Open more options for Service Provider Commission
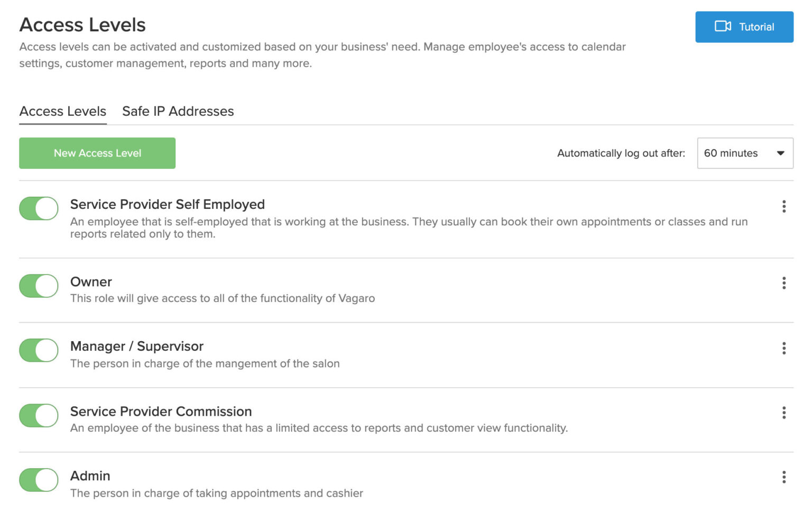This screenshot has width=812, height=530. pos(783,413)
